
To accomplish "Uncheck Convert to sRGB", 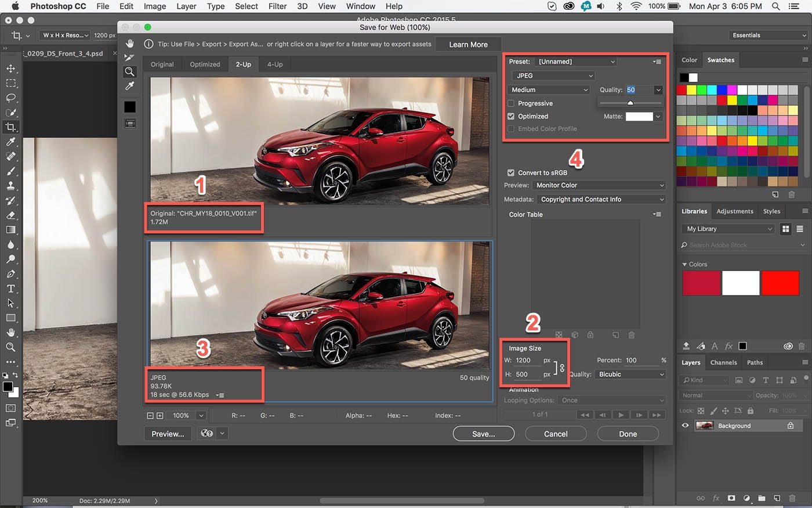I will 511,172.
